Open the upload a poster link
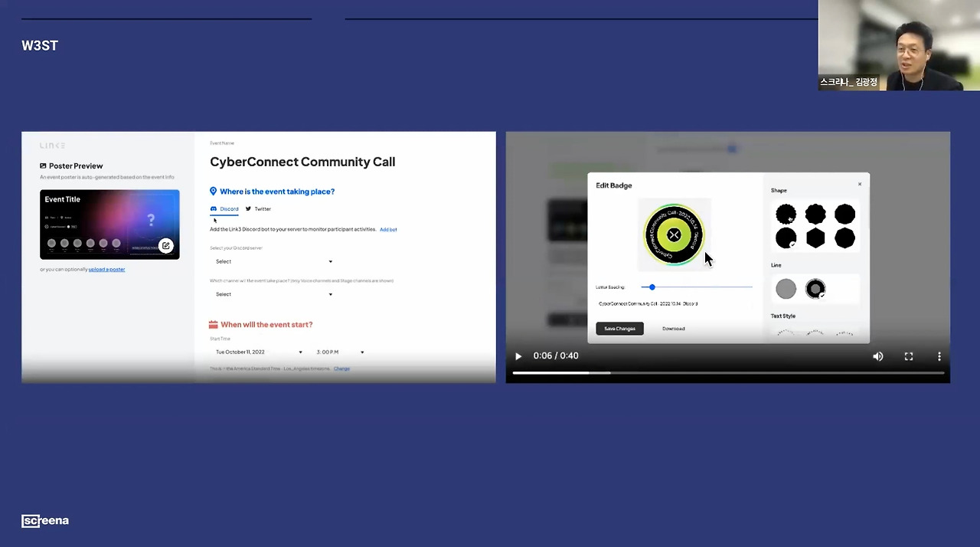The height and width of the screenshot is (547, 980). (x=106, y=270)
